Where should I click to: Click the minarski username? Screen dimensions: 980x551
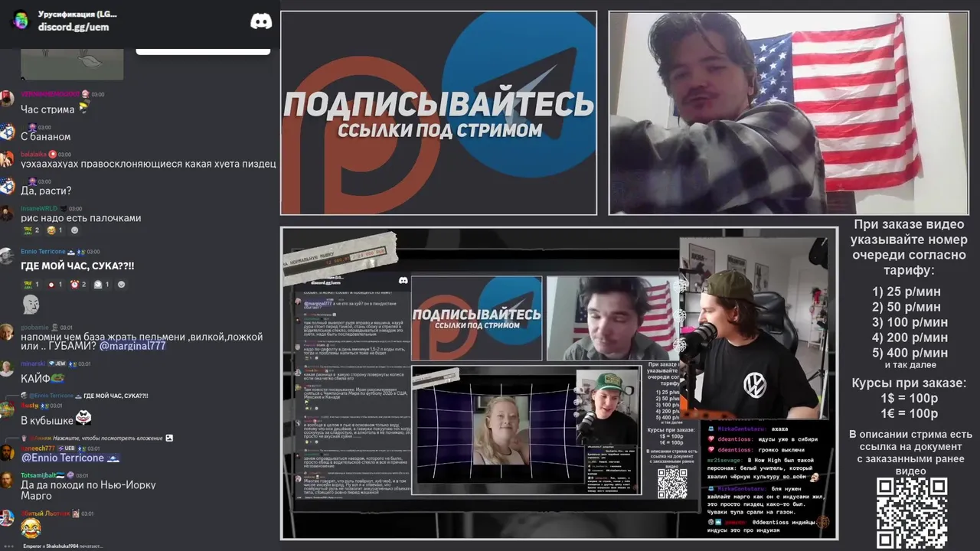point(33,364)
